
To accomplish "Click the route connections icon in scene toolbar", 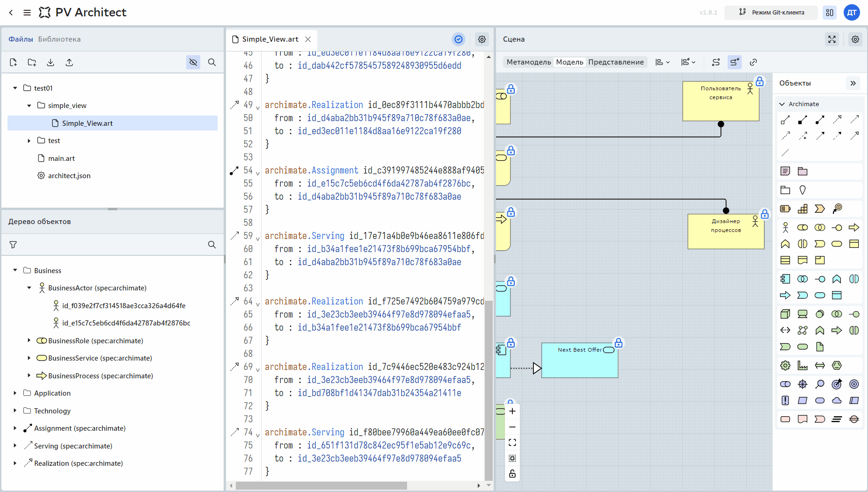I will (716, 62).
